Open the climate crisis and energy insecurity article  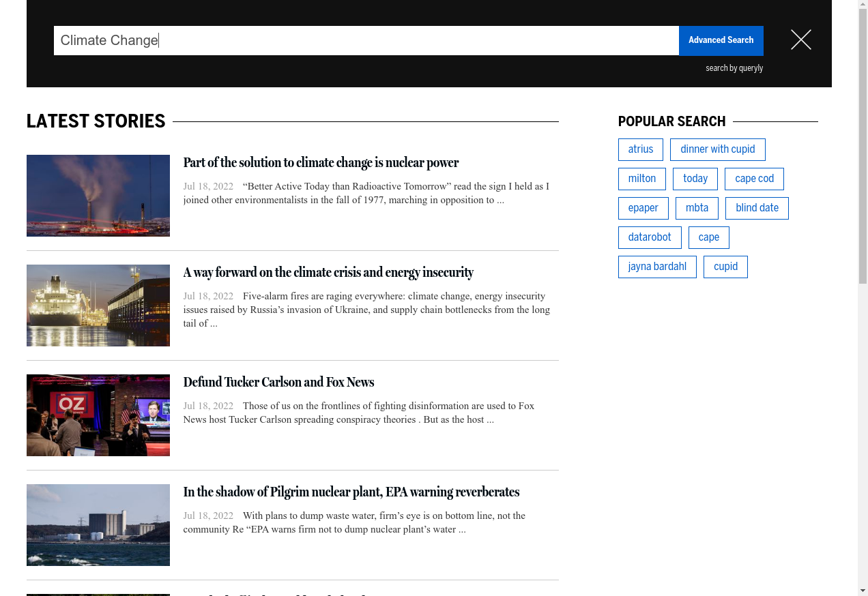click(x=328, y=273)
